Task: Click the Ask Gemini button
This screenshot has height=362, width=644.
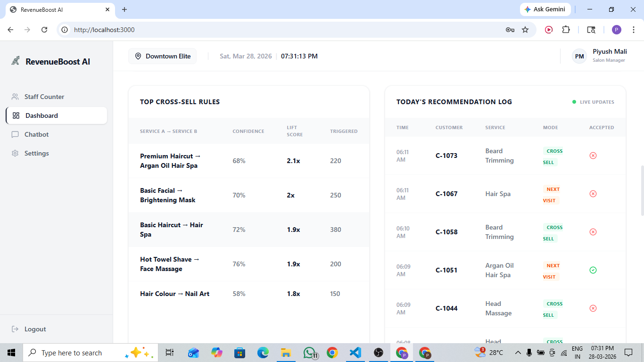Action: coord(545,9)
